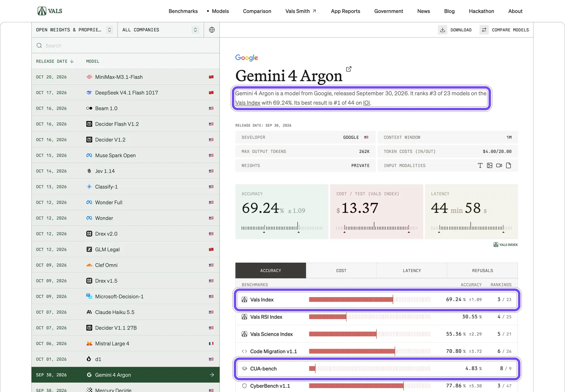Select the DeepSeek V4.1 Flash 1017 row
This screenshot has width=565, height=392.
[x=125, y=93]
